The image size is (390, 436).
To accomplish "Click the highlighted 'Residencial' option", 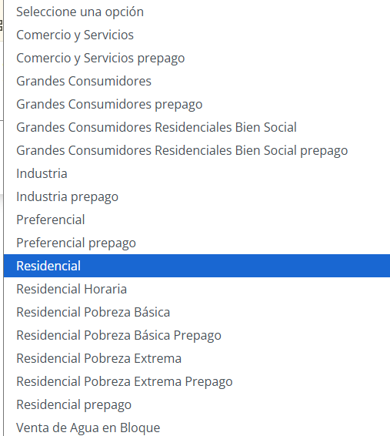I will coord(197,266).
